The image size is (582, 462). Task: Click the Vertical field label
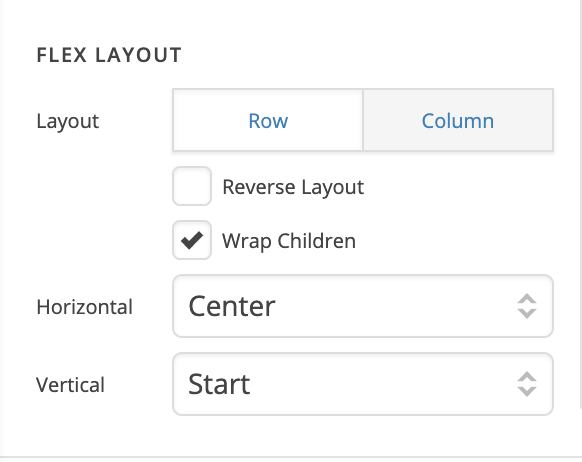[x=71, y=385]
